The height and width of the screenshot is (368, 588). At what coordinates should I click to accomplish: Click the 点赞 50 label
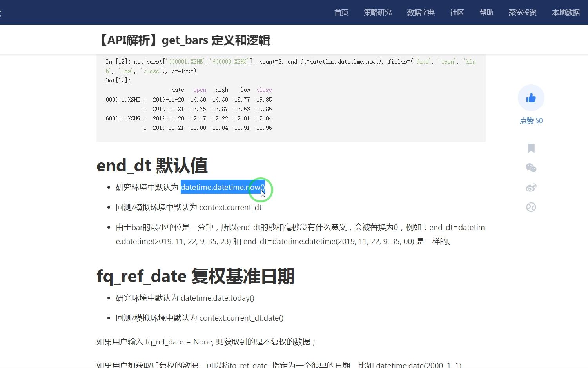point(531,121)
